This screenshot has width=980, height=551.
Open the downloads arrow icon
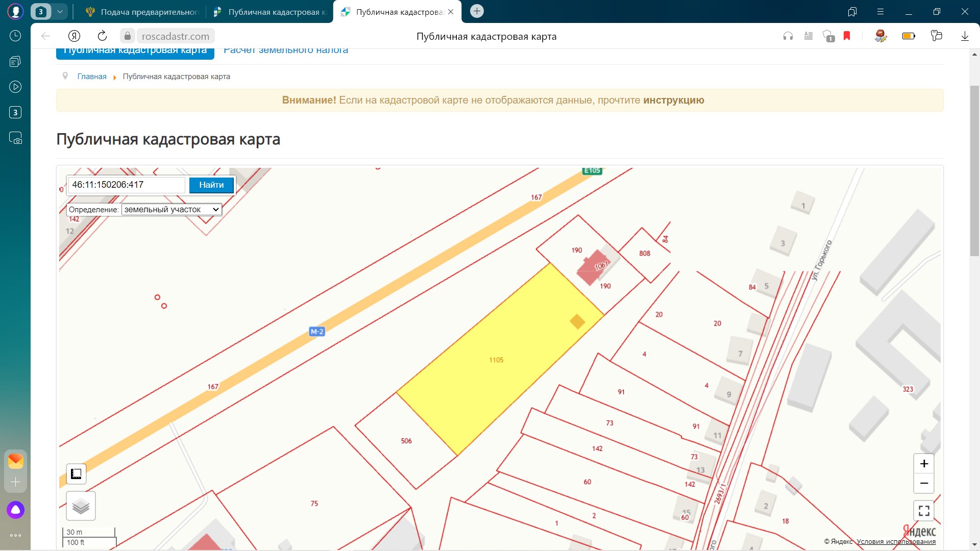click(965, 36)
